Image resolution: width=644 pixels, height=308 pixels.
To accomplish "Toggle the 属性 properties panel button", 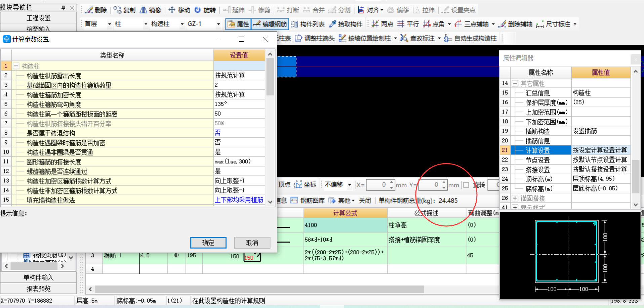I will [x=238, y=24].
